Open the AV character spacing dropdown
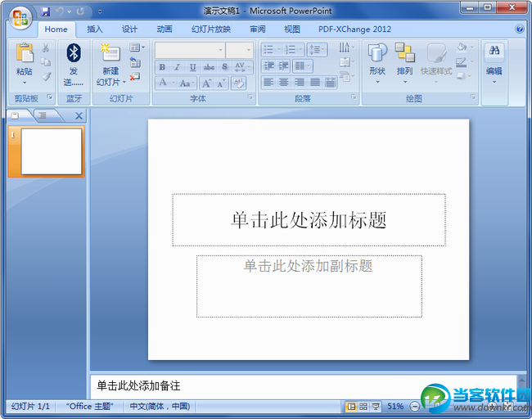 point(242,67)
